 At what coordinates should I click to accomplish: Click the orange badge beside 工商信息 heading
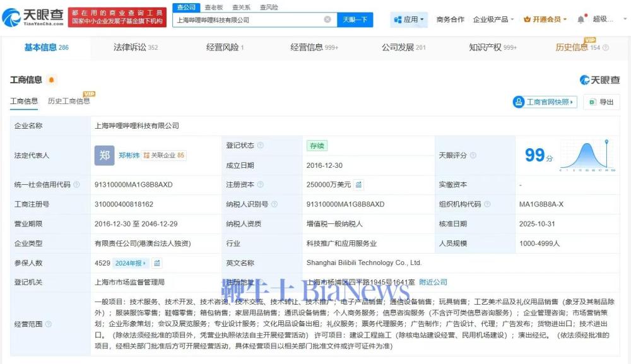tap(51, 80)
